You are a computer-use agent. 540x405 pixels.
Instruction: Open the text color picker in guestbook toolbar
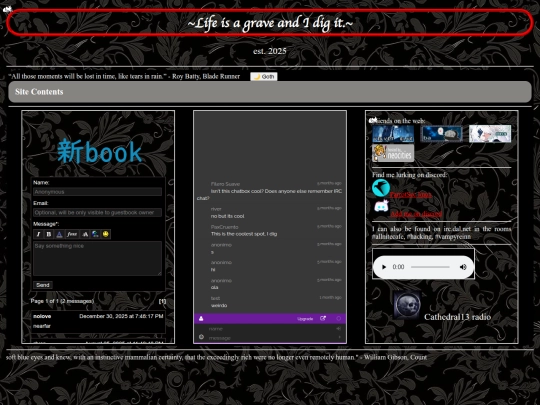pyautogui.click(x=59, y=235)
